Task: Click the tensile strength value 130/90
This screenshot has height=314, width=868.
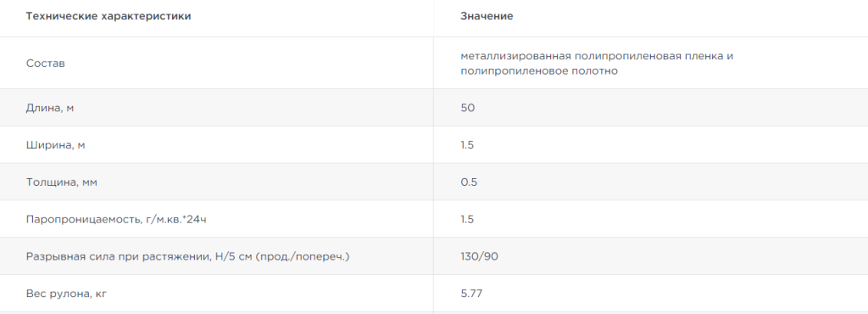Action: [480, 256]
